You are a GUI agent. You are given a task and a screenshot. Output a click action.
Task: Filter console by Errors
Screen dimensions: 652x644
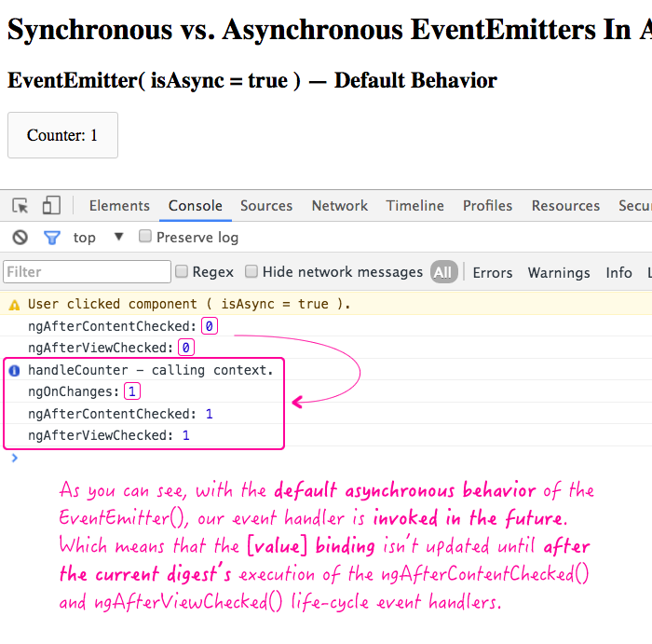(x=492, y=272)
